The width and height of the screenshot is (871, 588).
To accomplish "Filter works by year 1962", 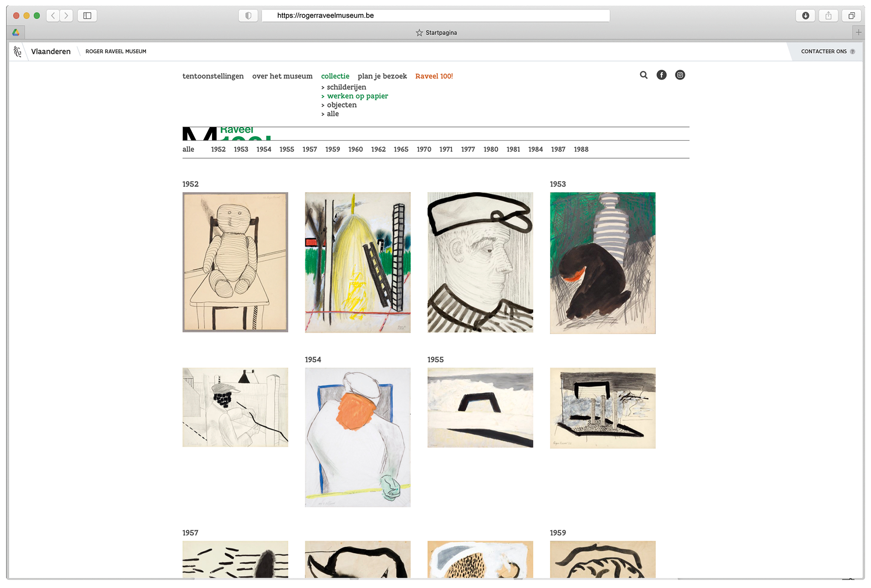I will coord(378,149).
